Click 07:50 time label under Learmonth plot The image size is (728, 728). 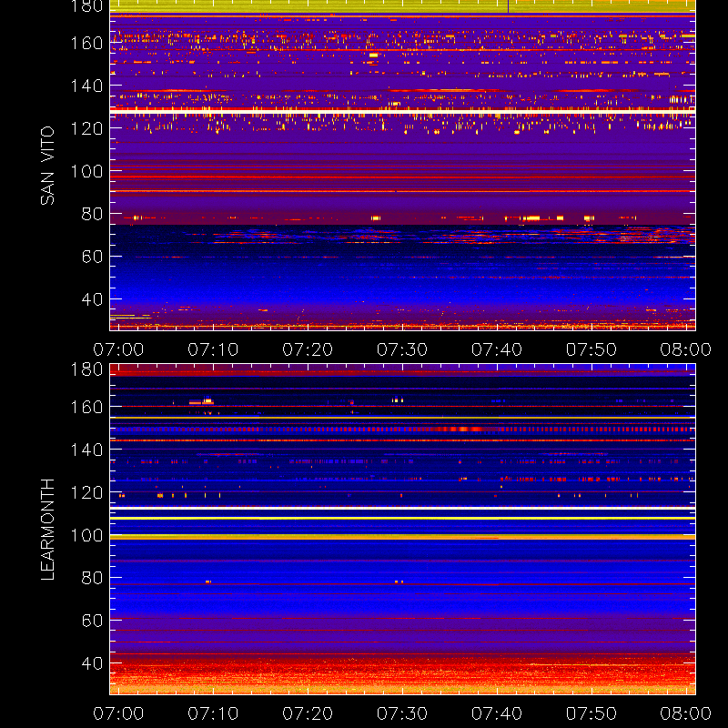[591, 713]
